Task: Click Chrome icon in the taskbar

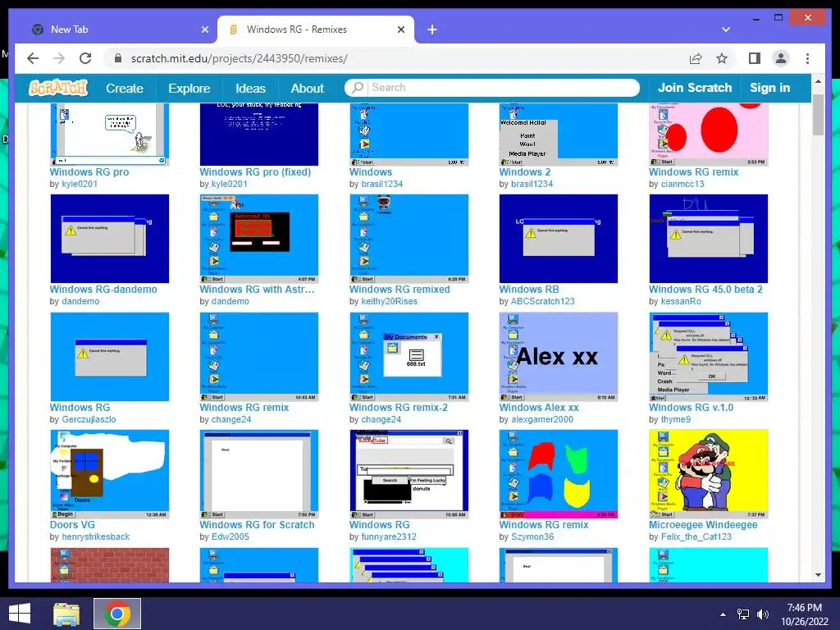Action: tap(117, 614)
